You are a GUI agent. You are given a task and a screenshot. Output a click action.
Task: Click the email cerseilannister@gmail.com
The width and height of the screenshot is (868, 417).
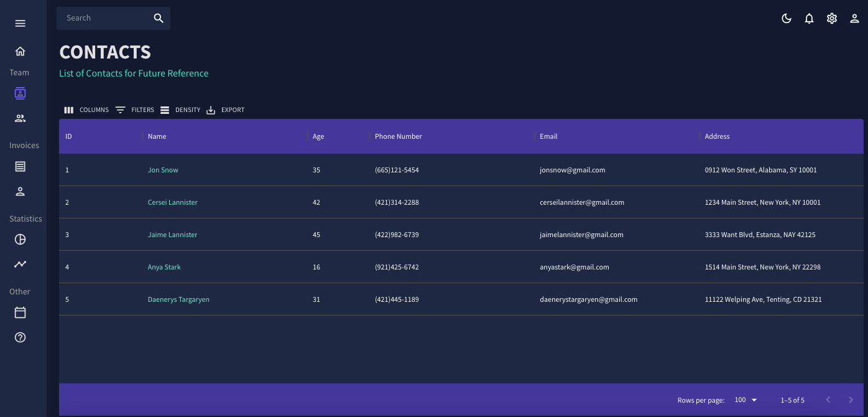(x=582, y=202)
